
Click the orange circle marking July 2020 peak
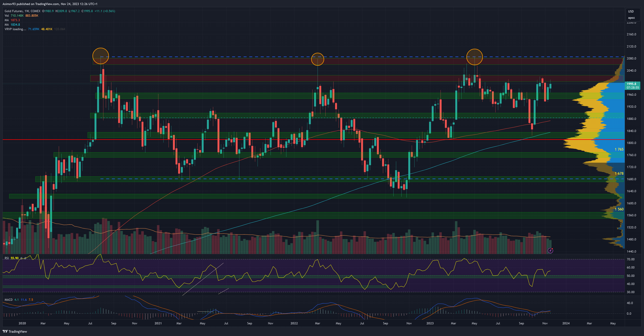(x=100, y=56)
